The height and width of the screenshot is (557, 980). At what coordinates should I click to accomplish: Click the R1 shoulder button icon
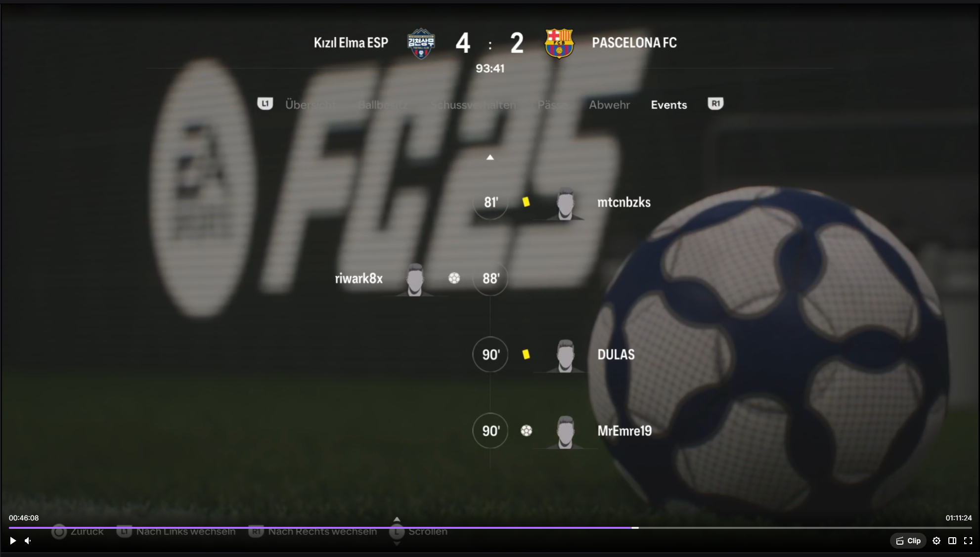point(715,103)
